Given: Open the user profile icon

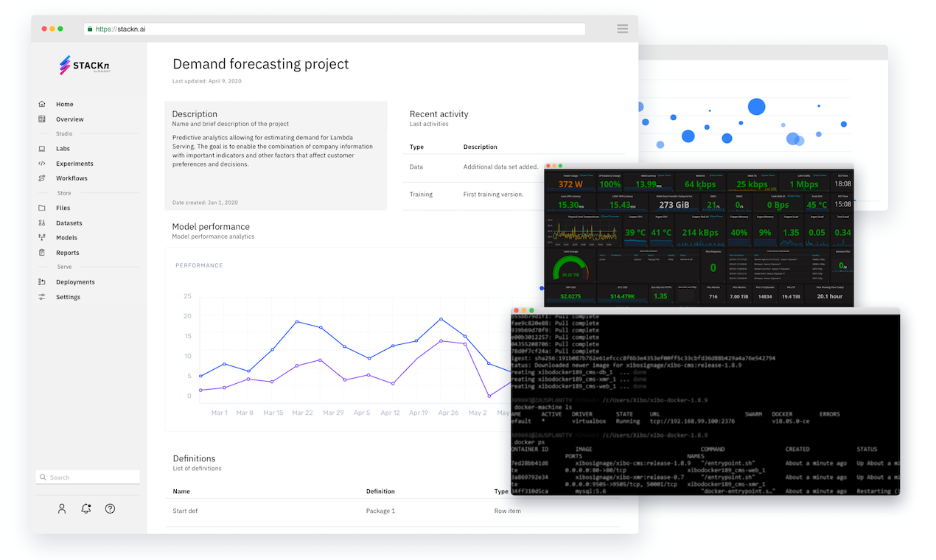Looking at the screenshot, I should coord(62,508).
